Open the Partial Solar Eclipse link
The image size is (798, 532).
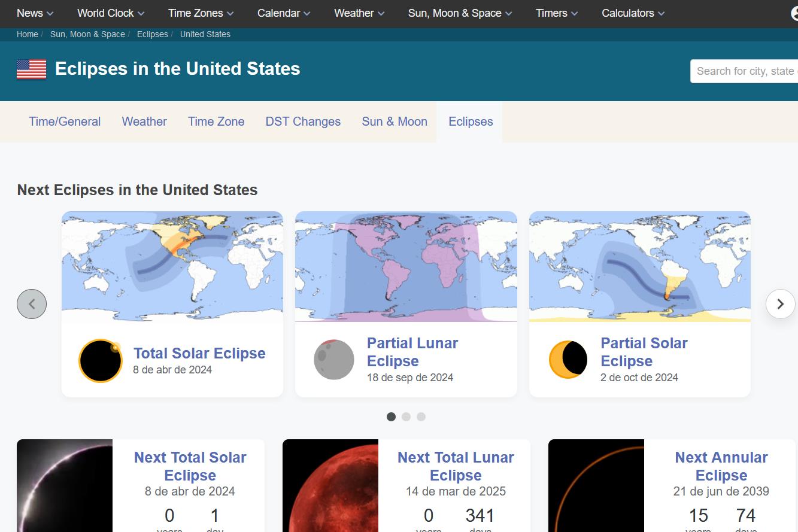(644, 352)
